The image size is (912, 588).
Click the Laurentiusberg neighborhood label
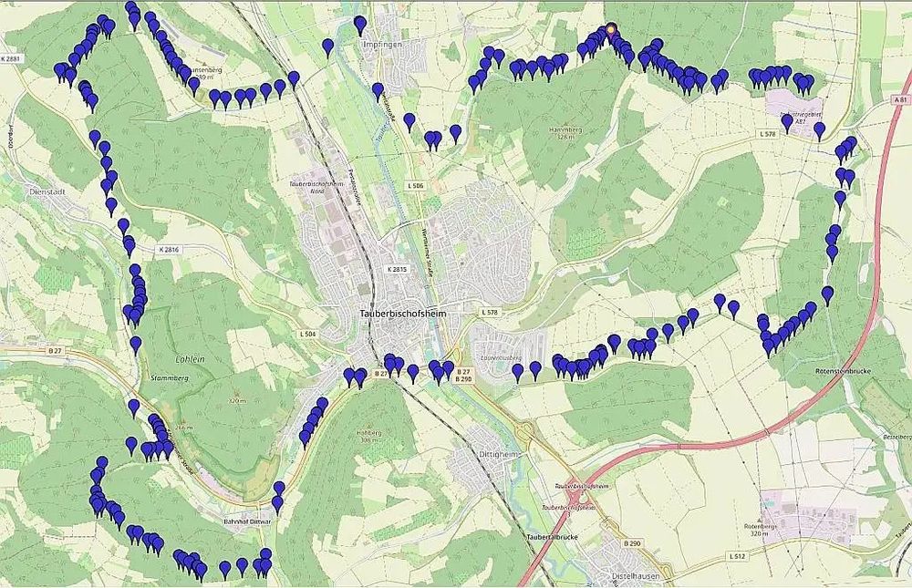(x=500, y=357)
